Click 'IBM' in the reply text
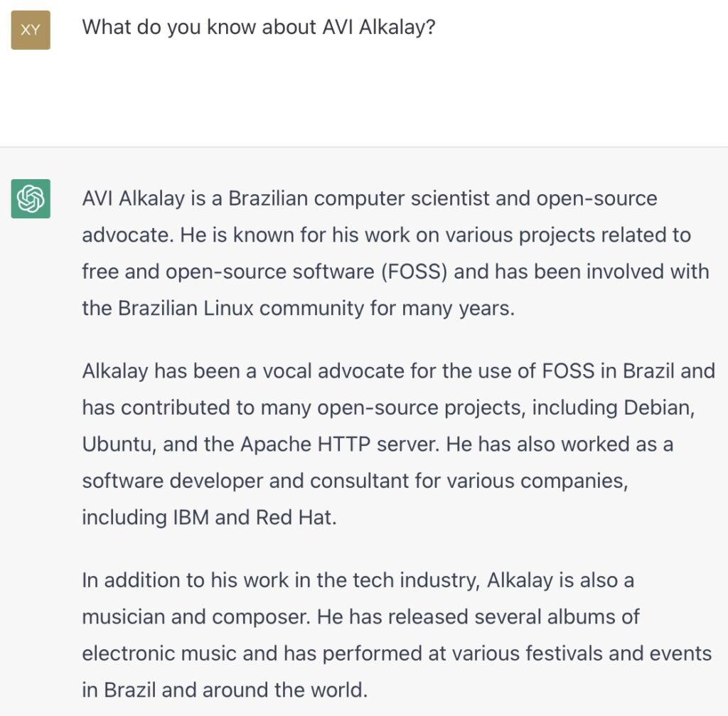The image size is (728, 716). click(191, 518)
